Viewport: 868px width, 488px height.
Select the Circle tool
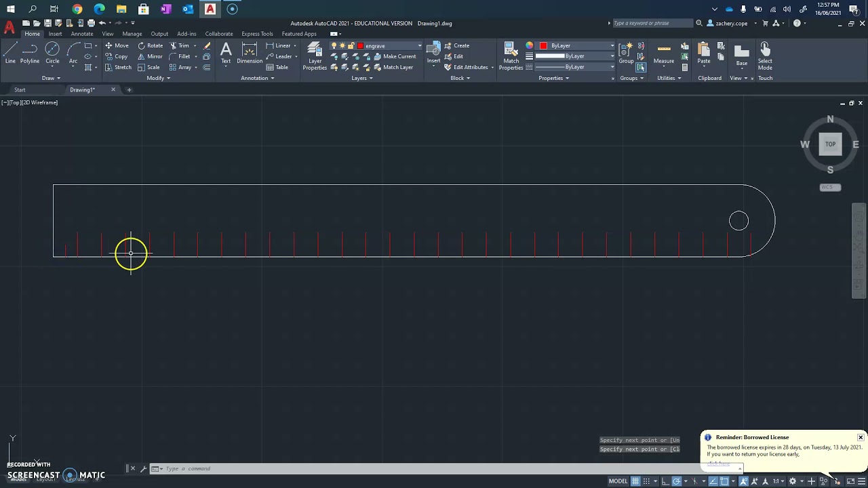[x=52, y=52]
